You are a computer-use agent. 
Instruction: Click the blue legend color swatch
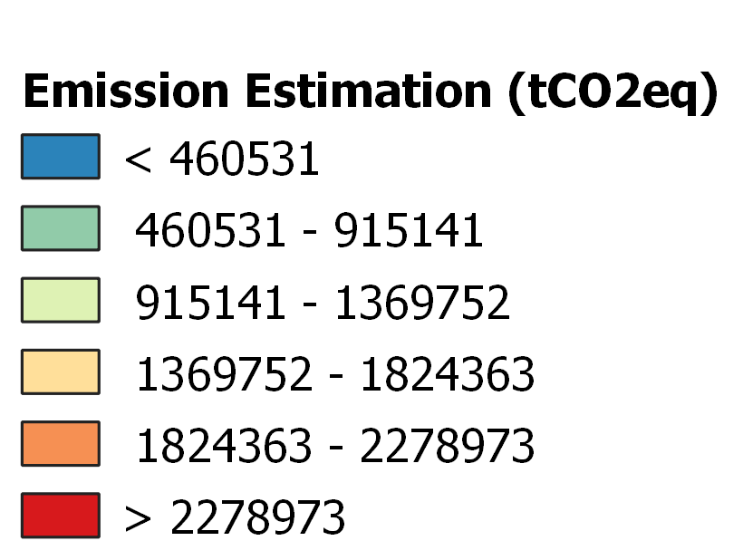(60, 157)
